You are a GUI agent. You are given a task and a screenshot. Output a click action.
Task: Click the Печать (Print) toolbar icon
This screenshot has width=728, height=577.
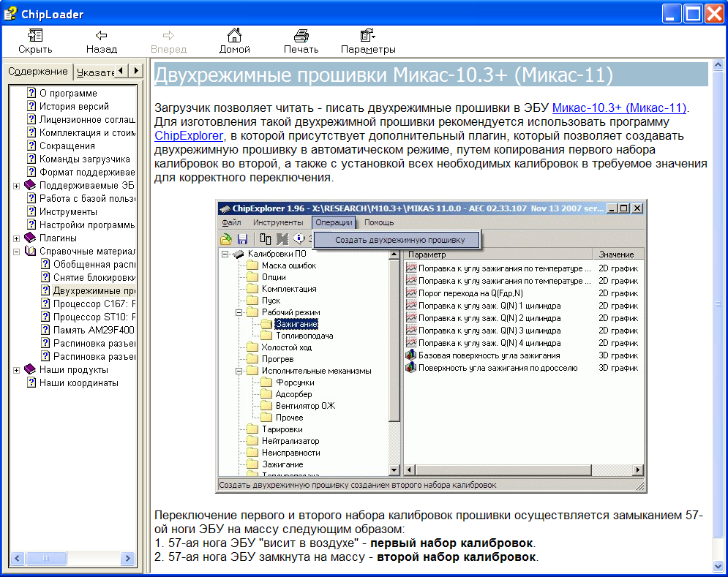pyautogui.click(x=301, y=35)
